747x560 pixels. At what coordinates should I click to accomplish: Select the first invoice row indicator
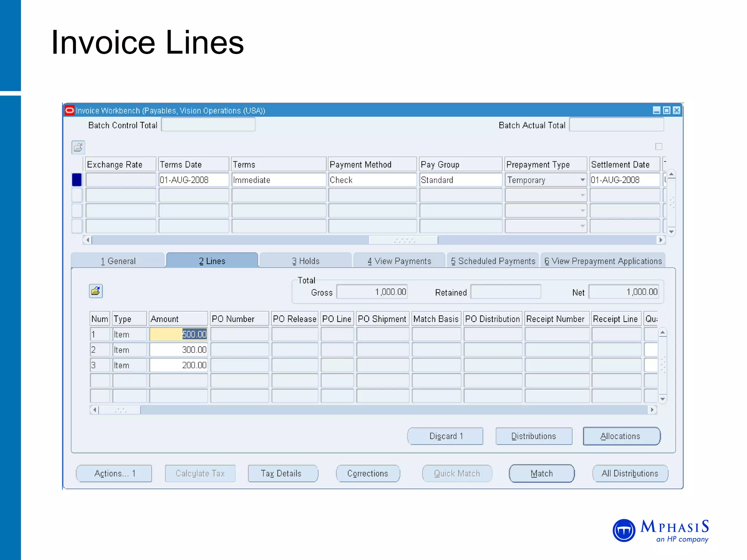pos(77,180)
